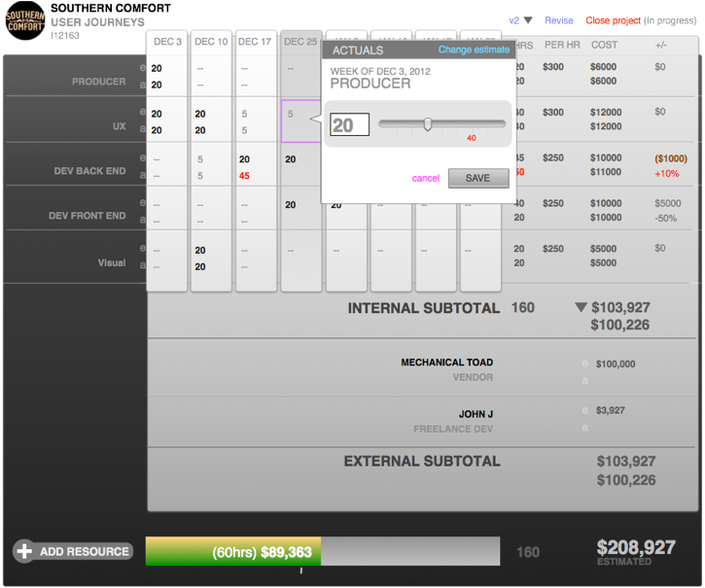
Task: Select the DEC 3 week column header
Action: pyautogui.click(x=166, y=42)
